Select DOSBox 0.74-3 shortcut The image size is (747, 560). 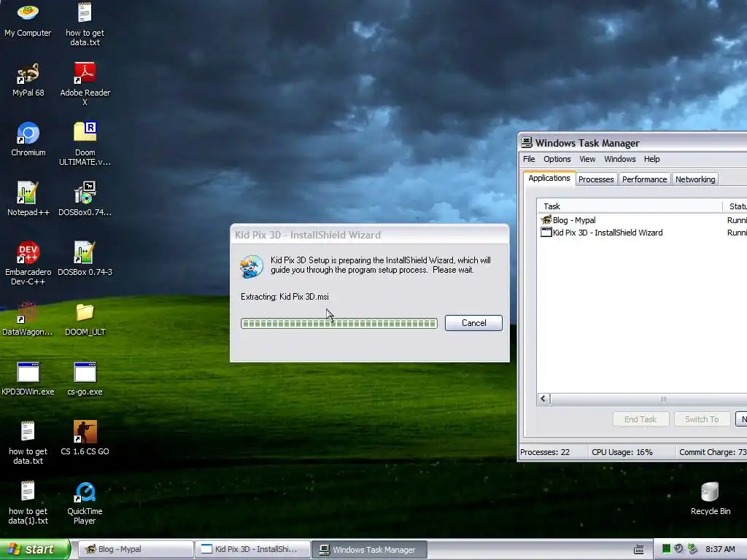coord(85,259)
